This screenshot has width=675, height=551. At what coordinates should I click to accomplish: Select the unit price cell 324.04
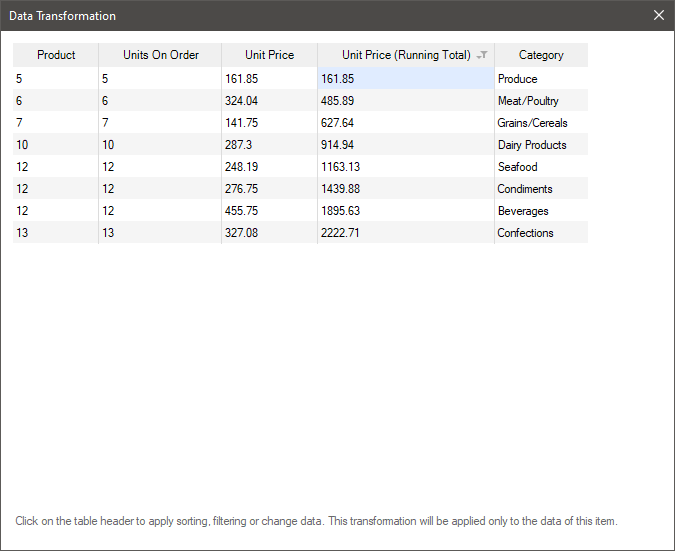[242, 101]
